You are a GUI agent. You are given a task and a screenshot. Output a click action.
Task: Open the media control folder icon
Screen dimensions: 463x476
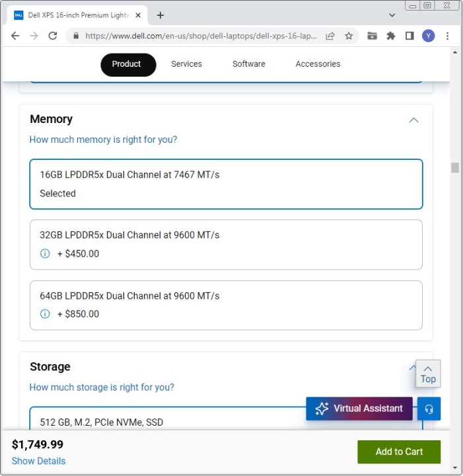pos(372,36)
